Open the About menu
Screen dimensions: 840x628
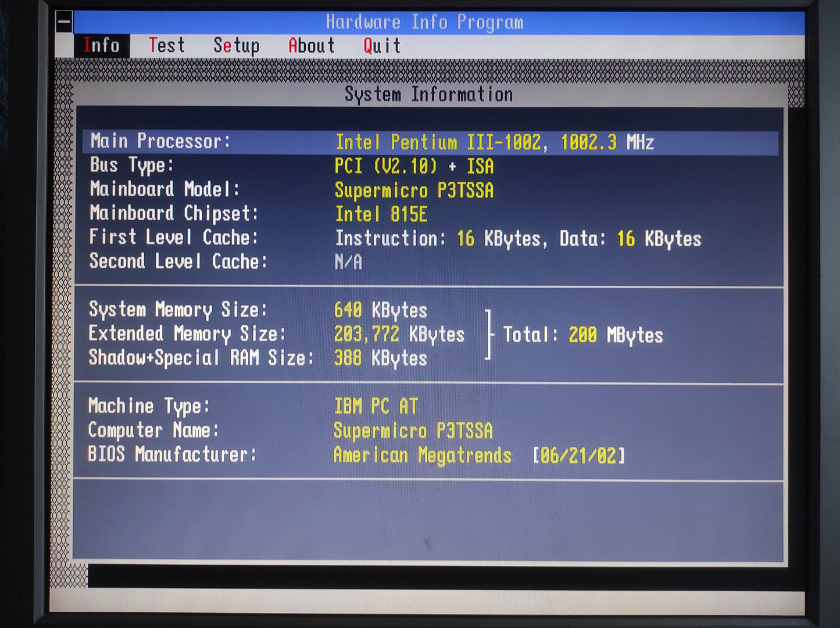coord(312,45)
